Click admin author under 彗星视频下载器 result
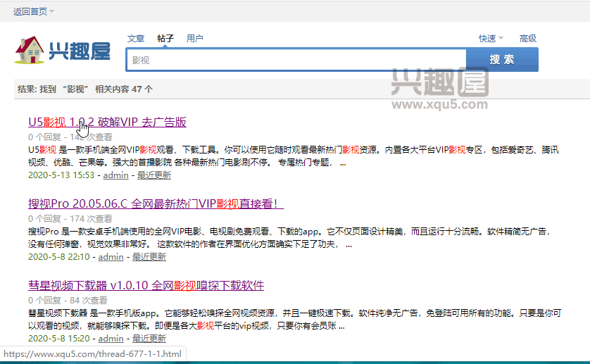 [x=111, y=339]
